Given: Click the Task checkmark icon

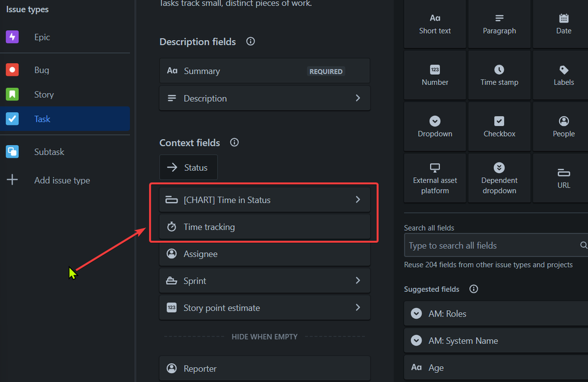Looking at the screenshot, I should click(12, 119).
